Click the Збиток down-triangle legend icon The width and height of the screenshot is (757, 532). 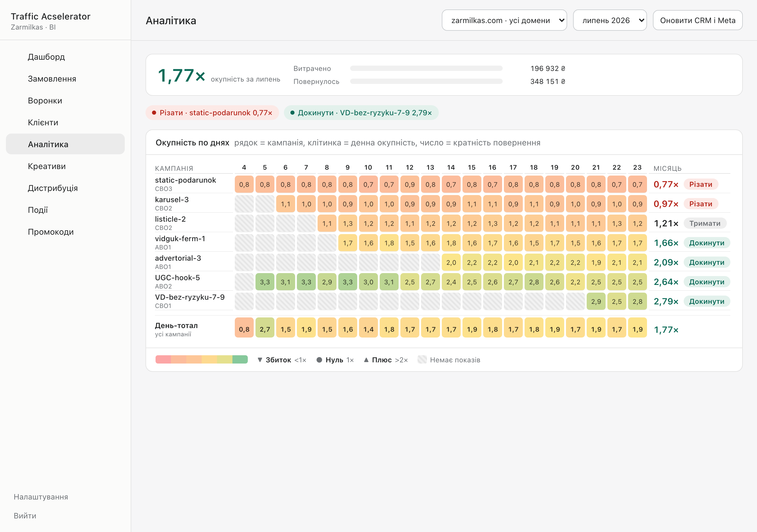tap(260, 360)
